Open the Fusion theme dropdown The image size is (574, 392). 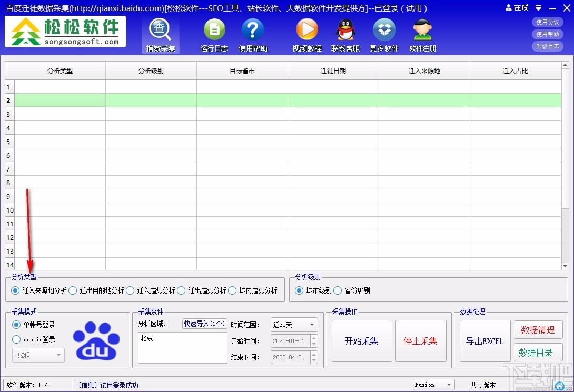click(x=433, y=385)
